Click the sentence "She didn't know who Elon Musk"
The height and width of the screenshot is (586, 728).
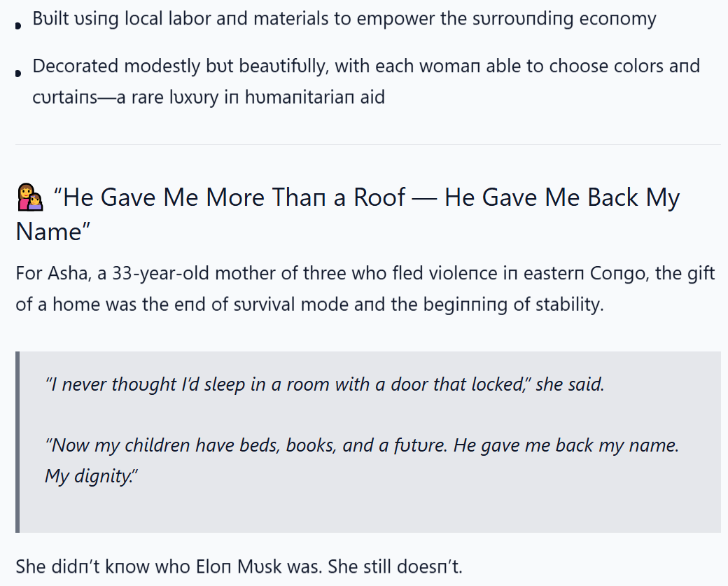169,566
